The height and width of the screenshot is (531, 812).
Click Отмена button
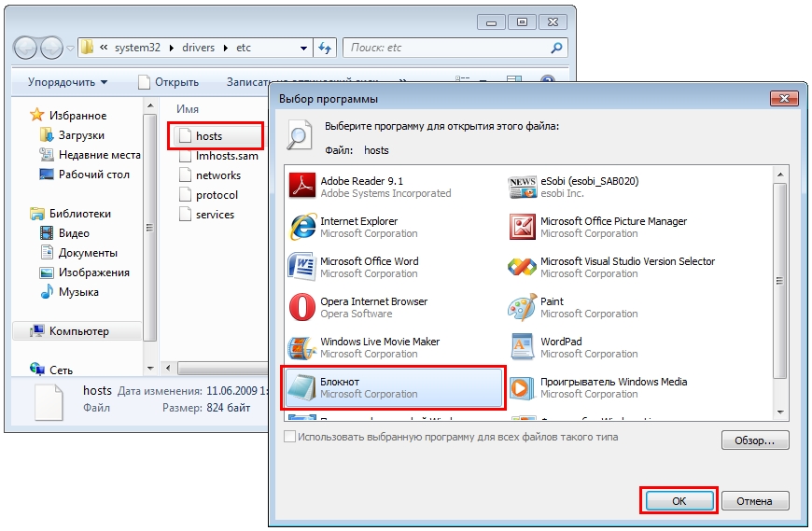pyautogui.click(x=754, y=501)
